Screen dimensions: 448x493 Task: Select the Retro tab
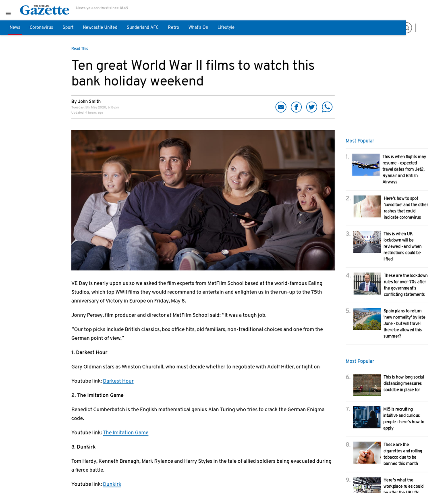click(174, 27)
